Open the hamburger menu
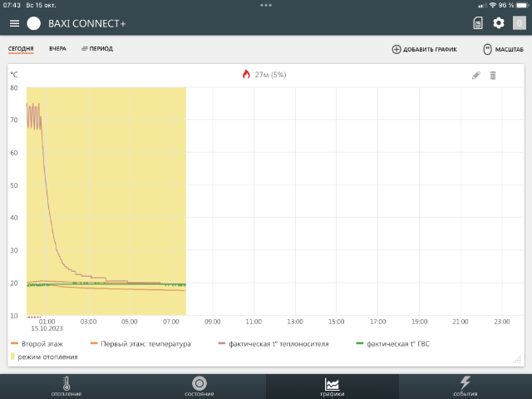The width and height of the screenshot is (532, 399). (x=14, y=23)
